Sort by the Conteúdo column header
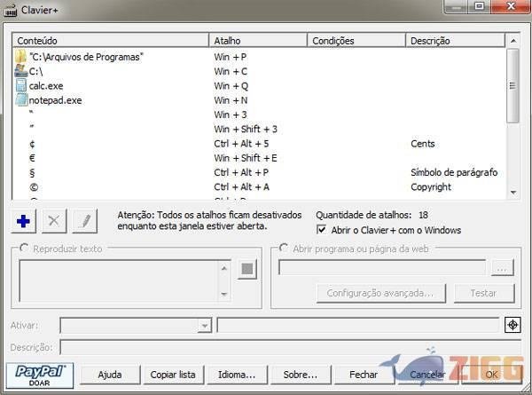Viewport: 532px width, 395px height. click(x=111, y=41)
